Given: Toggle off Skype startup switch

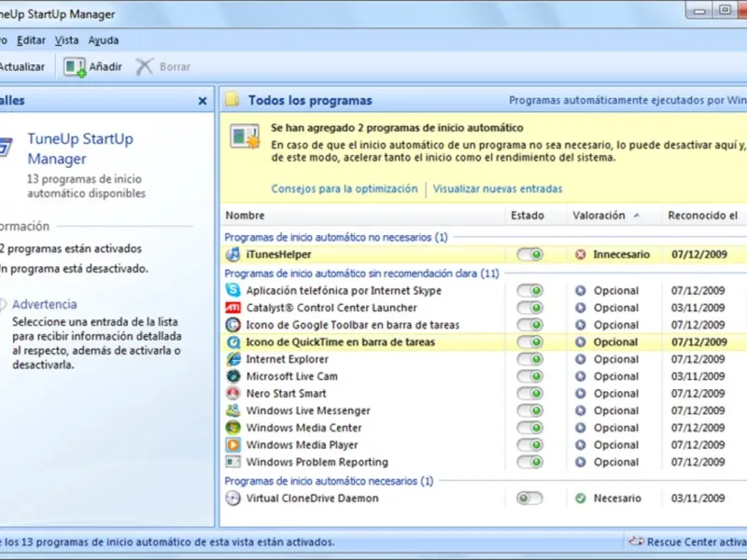Looking at the screenshot, I should pos(529,290).
